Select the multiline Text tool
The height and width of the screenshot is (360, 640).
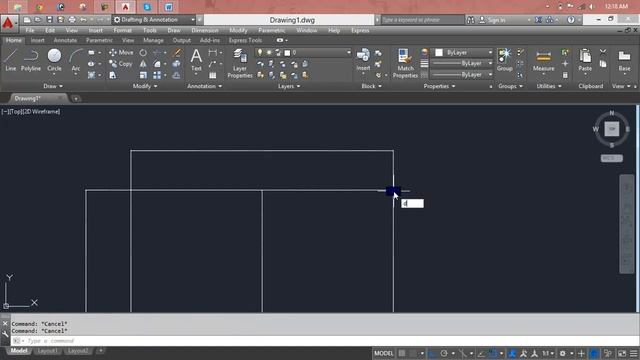pyautogui.click(x=196, y=60)
